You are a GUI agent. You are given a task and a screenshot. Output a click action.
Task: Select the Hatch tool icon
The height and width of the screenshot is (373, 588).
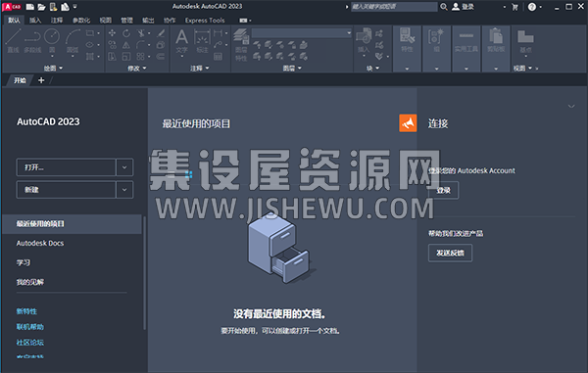coord(90,57)
